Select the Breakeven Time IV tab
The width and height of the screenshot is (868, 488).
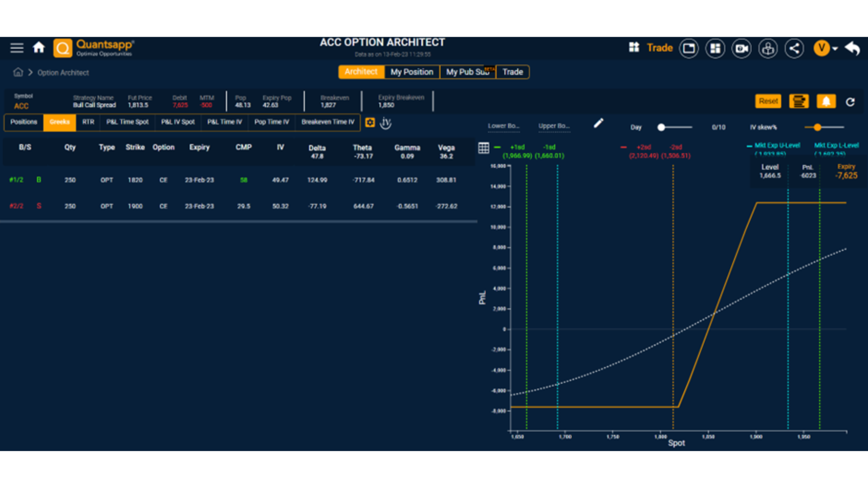coord(328,122)
